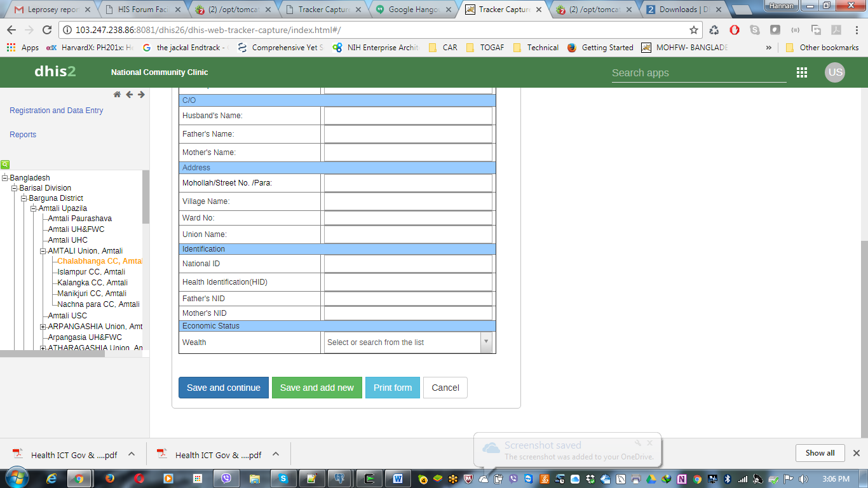The height and width of the screenshot is (488, 868).
Task: Select Kalangka CC, Amtali in the tree
Action: tap(93, 283)
